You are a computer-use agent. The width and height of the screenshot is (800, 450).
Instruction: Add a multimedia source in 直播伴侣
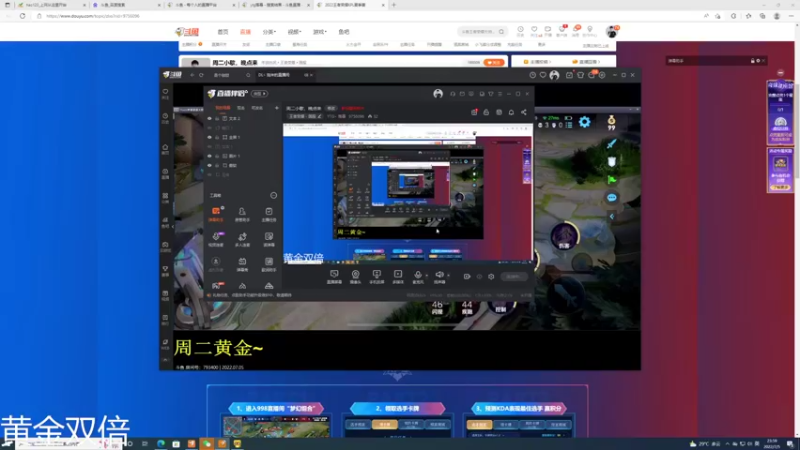click(x=398, y=277)
